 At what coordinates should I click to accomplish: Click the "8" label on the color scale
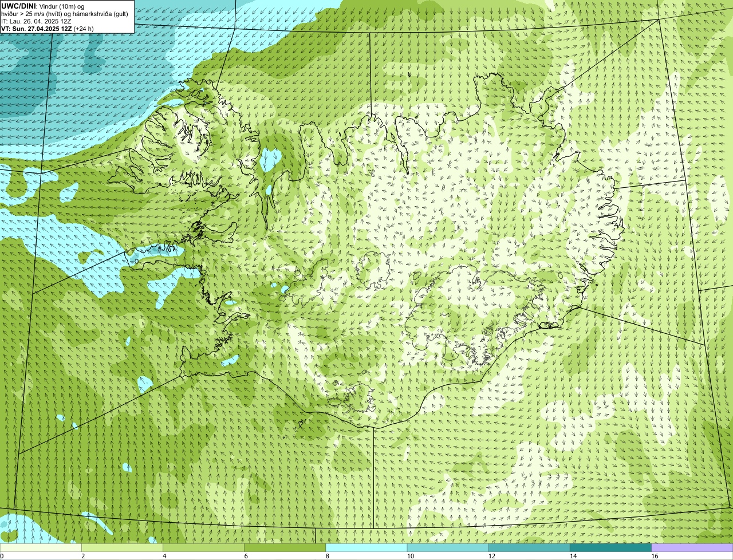click(x=327, y=556)
